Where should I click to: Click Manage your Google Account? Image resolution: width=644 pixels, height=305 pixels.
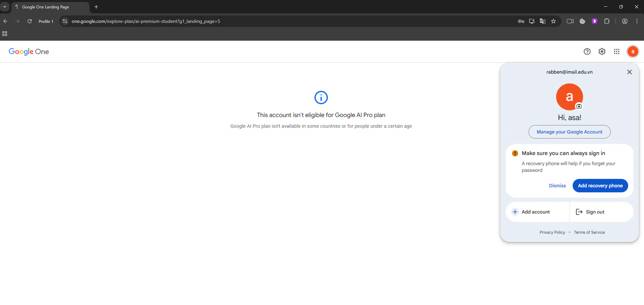click(570, 132)
